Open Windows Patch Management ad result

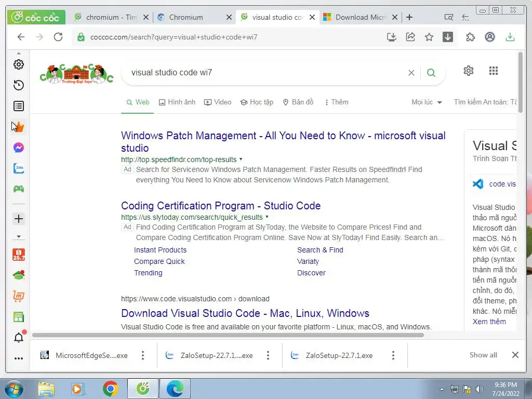(x=283, y=142)
